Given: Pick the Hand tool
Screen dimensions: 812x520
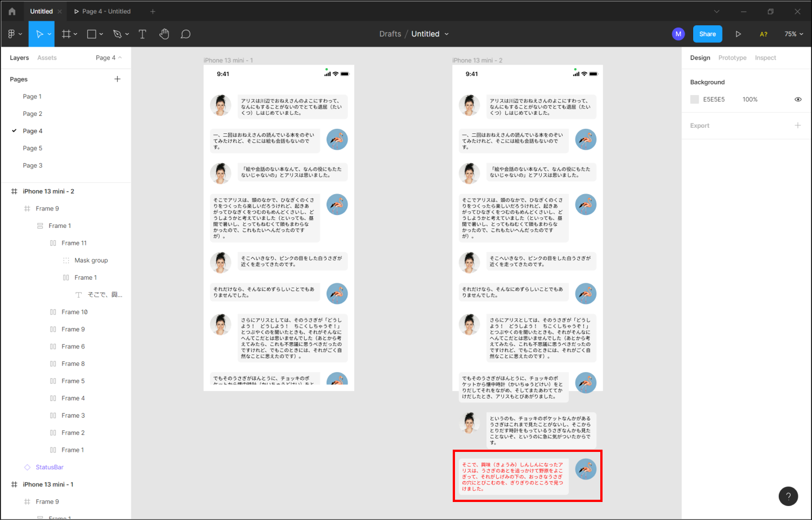Looking at the screenshot, I should coord(164,34).
